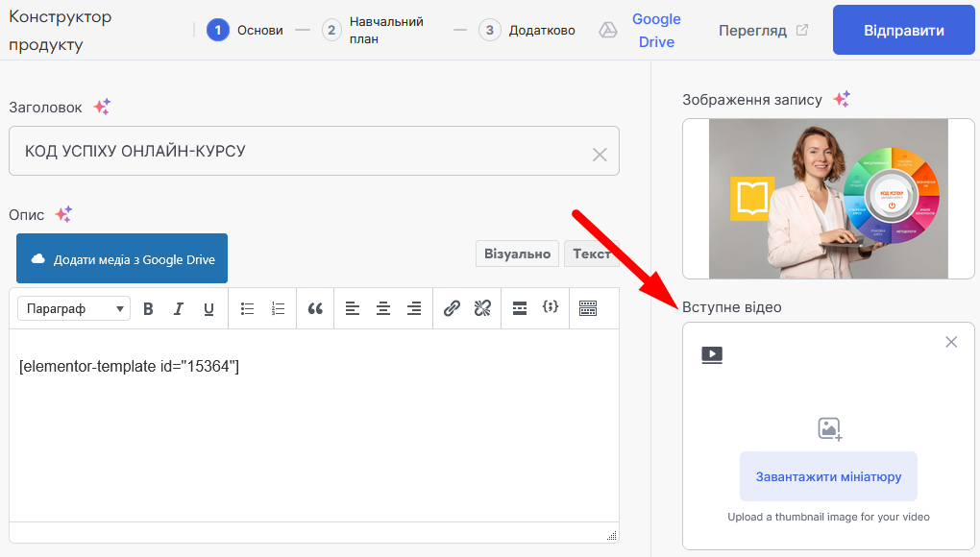Apply underline formatting in editor
This screenshot has height=557, width=980.
click(208, 308)
